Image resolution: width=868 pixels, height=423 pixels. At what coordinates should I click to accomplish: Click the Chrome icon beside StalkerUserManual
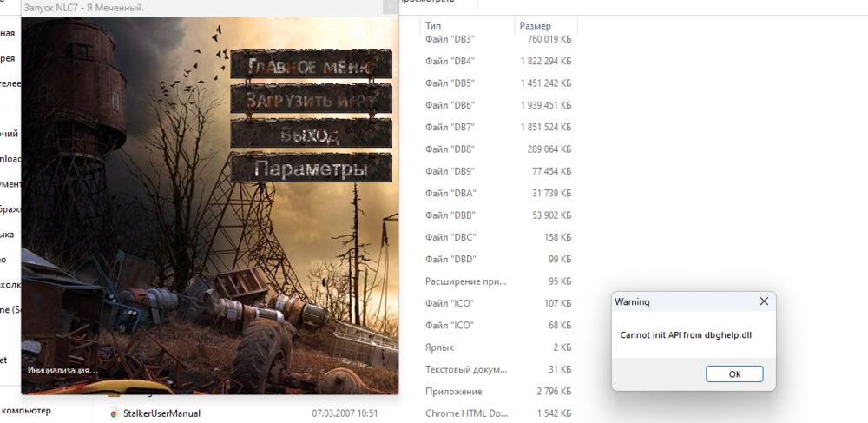114,413
